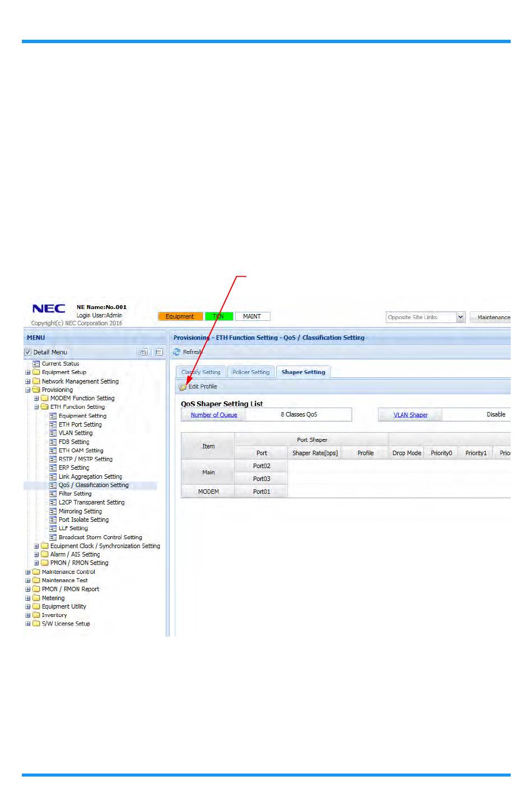532x795 pixels.
Task: Open the Maintenance Test tree item
Action: [x=64, y=581]
